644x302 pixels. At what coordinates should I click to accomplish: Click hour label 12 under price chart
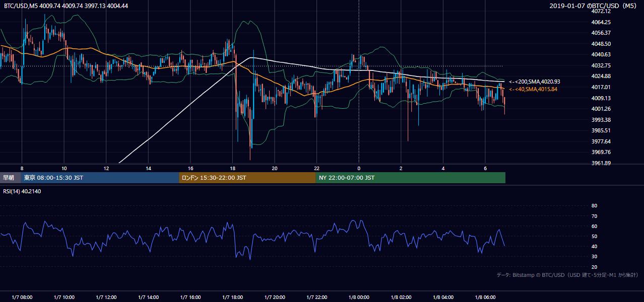[106, 168]
